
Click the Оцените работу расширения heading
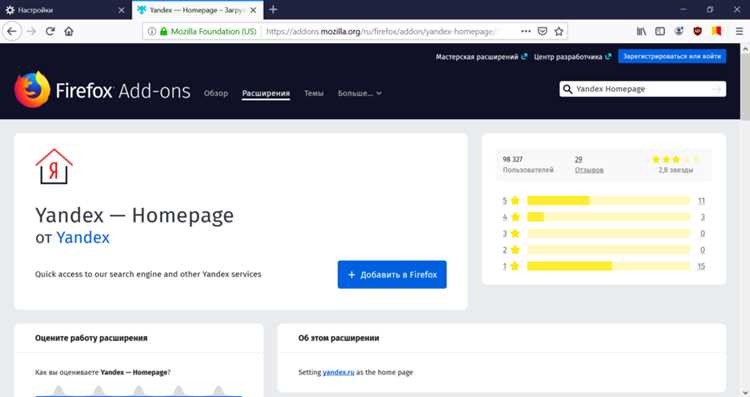(91, 338)
